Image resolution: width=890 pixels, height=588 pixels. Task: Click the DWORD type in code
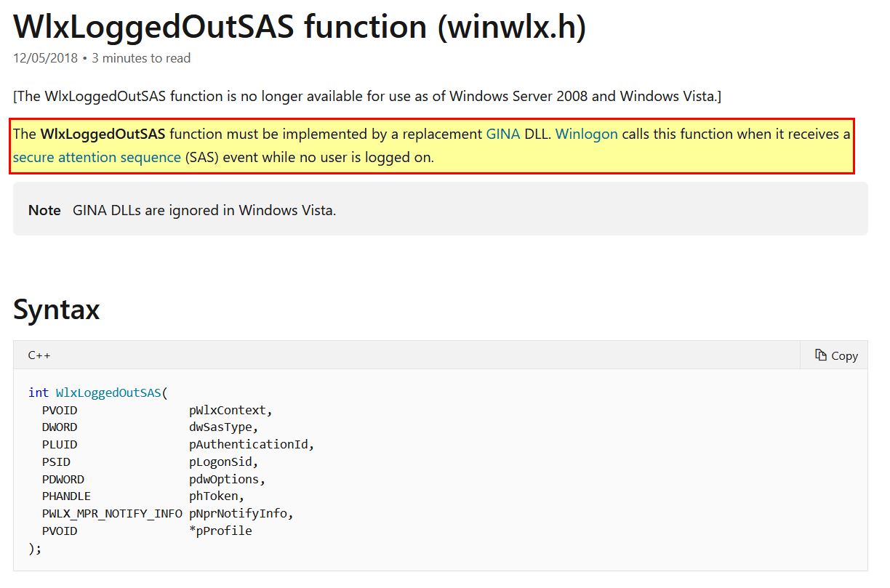[x=60, y=427]
